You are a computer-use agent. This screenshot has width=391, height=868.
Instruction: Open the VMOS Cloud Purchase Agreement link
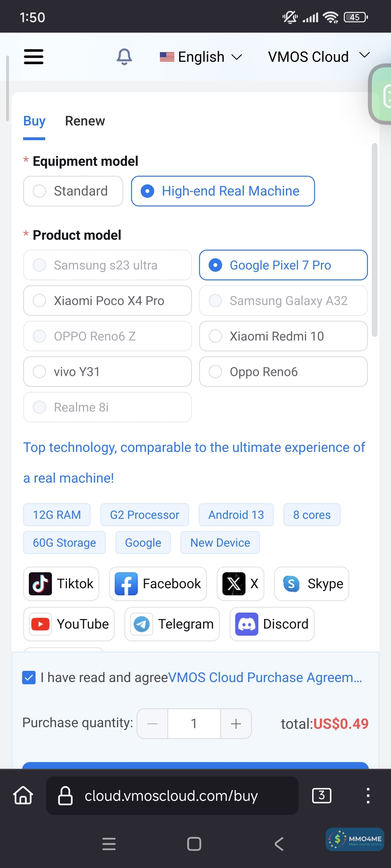[264, 678]
